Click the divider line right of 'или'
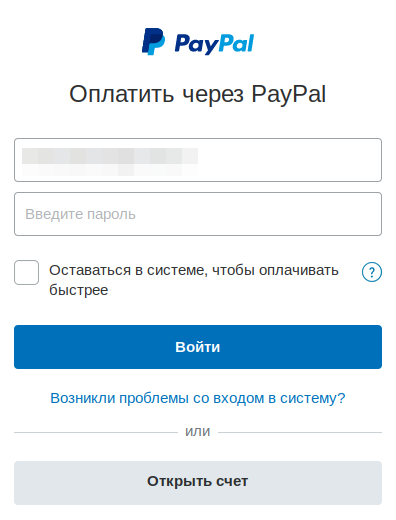396x520 pixels. [x=300, y=433]
